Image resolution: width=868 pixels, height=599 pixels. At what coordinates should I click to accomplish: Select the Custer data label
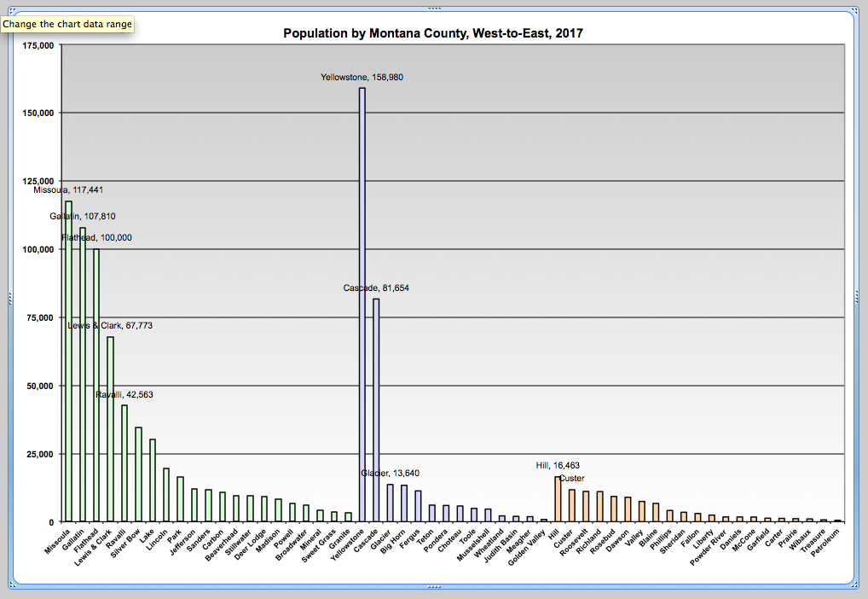pos(571,478)
